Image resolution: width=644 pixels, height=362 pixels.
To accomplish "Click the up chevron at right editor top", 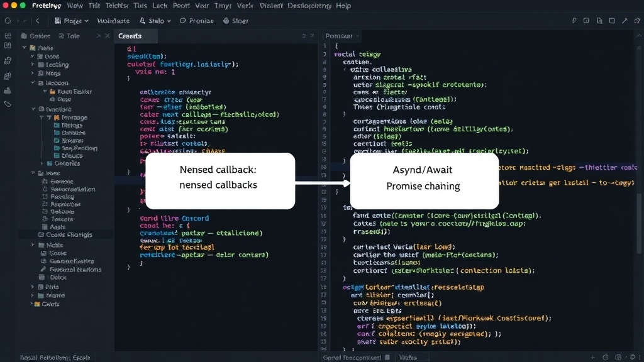I will click(x=639, y=36).
